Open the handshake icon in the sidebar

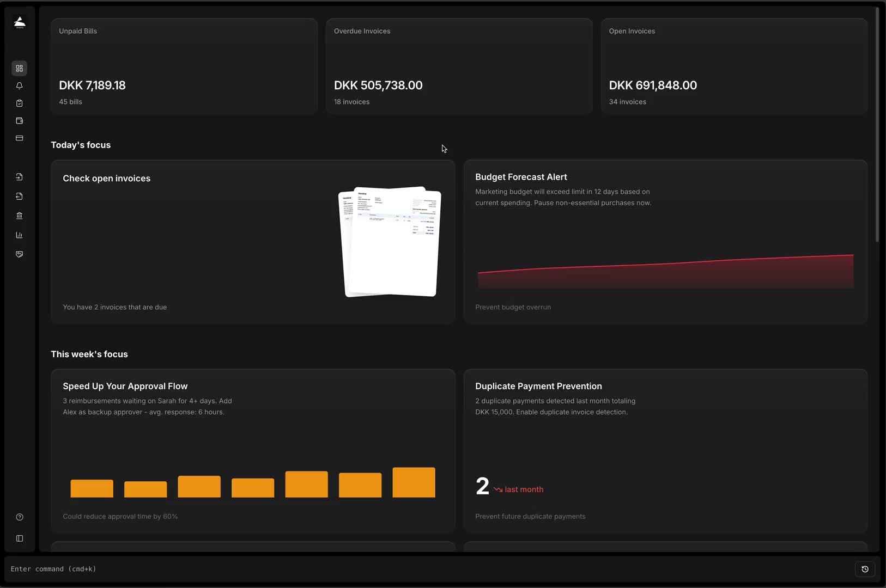point(20,254)
